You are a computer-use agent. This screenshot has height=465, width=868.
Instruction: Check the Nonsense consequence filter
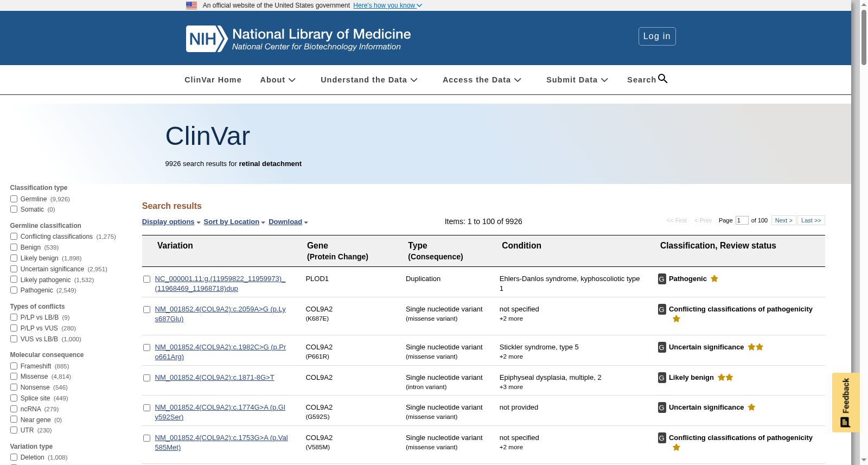point(14,387)
